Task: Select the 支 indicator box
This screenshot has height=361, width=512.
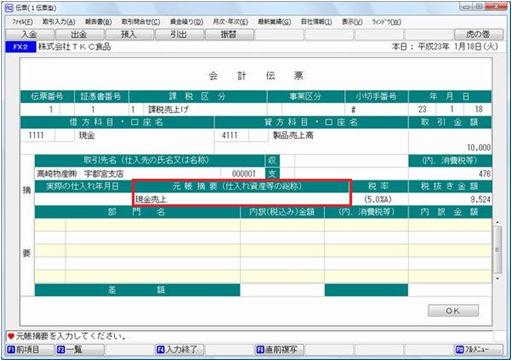Action: (272, 173)
